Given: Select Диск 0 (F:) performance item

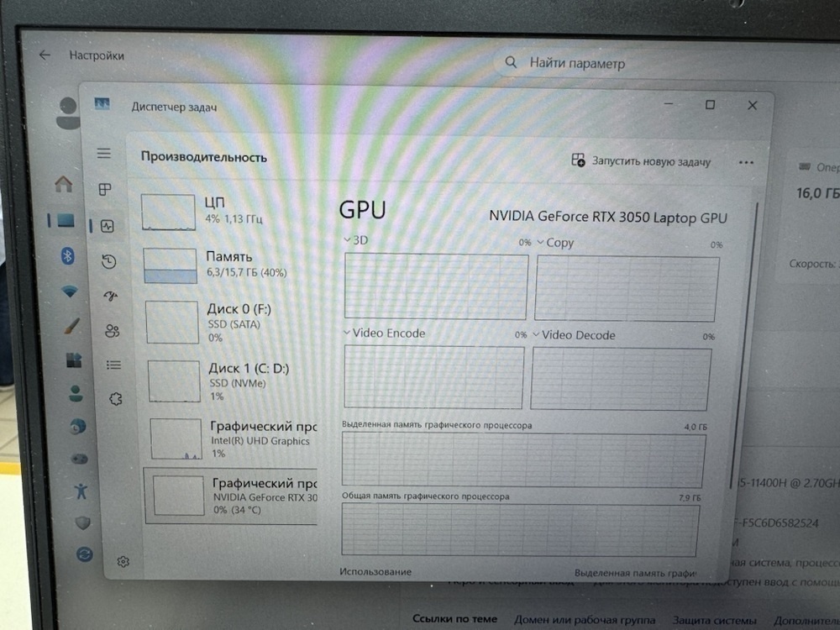Looking at the screenshot, I should click(x=232, y=323).
